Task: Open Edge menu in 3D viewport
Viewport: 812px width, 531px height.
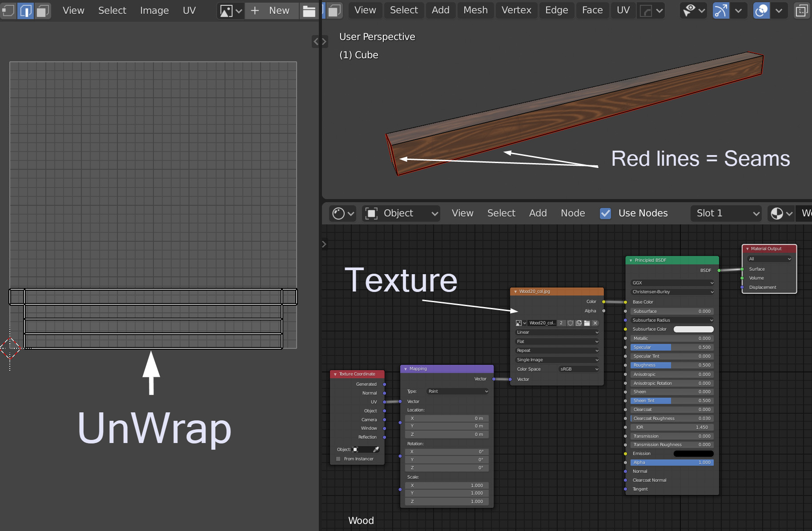Action: click(x=556, y=10)
